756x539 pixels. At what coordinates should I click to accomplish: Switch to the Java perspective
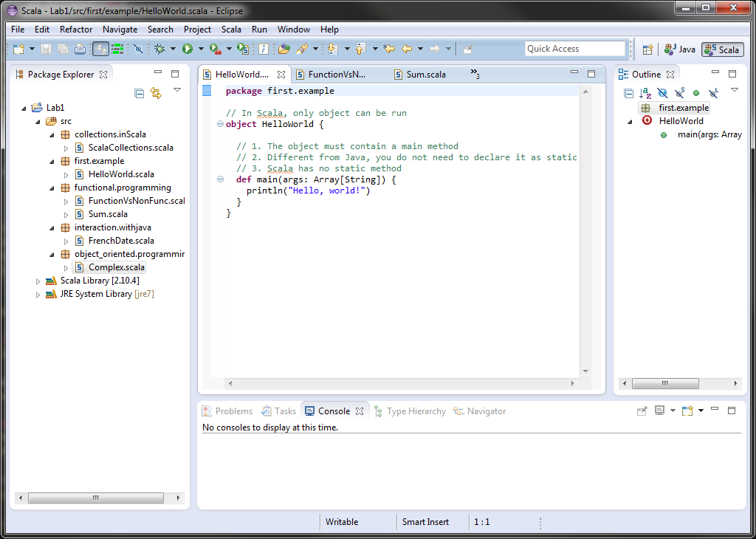pos(680,49)
